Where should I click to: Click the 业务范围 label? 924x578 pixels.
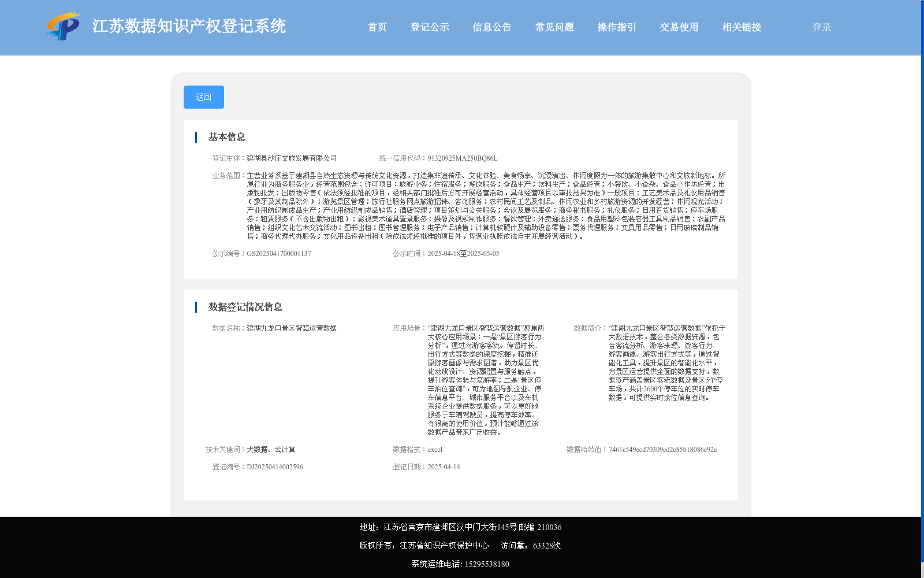tap(229, 176)
